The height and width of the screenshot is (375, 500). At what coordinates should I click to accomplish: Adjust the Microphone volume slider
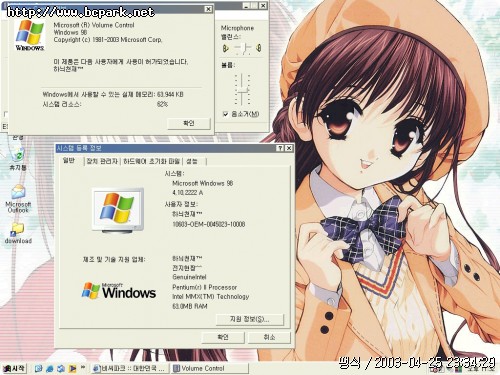coord(243,89)
